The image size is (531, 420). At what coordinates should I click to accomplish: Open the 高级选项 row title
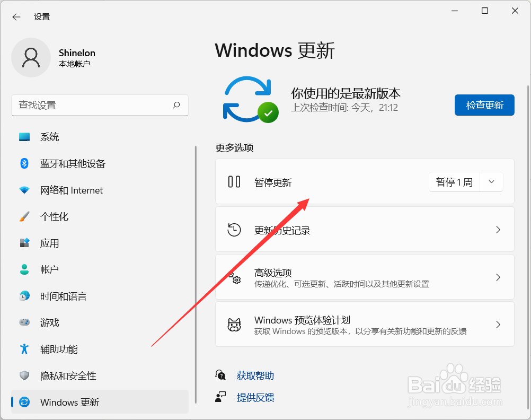point(273,273)
